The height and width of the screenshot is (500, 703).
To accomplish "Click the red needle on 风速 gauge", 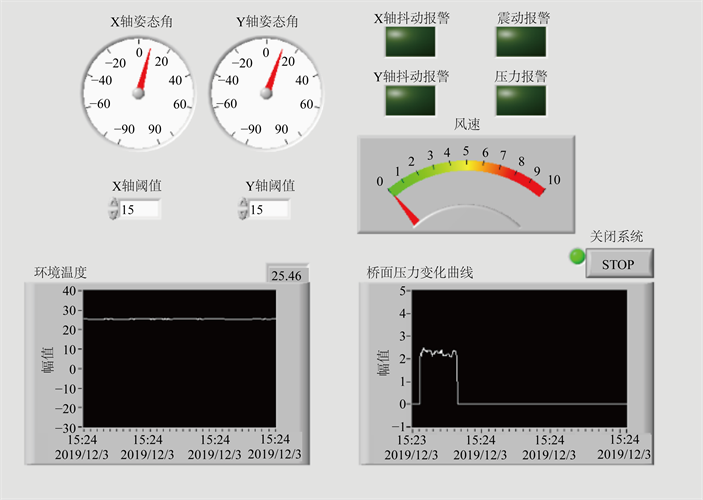I will [x=405, y=208].
